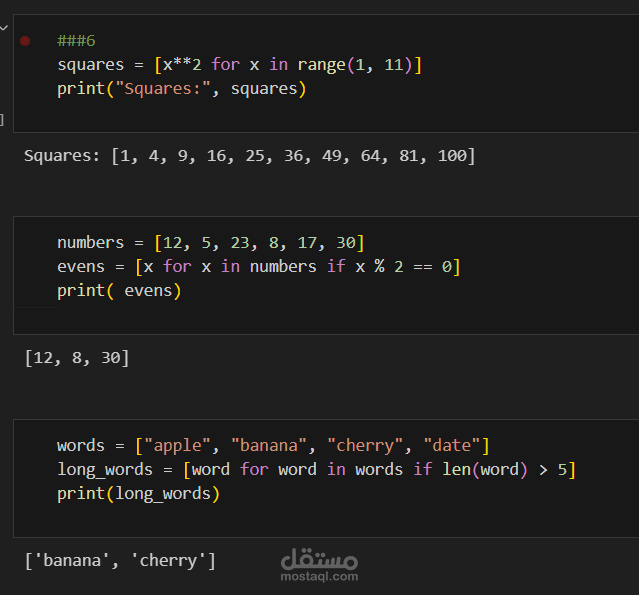The height and width of the screenshot is (595, 639).
Task: Click the "date" string in the words list
Action: pos(452,445)
